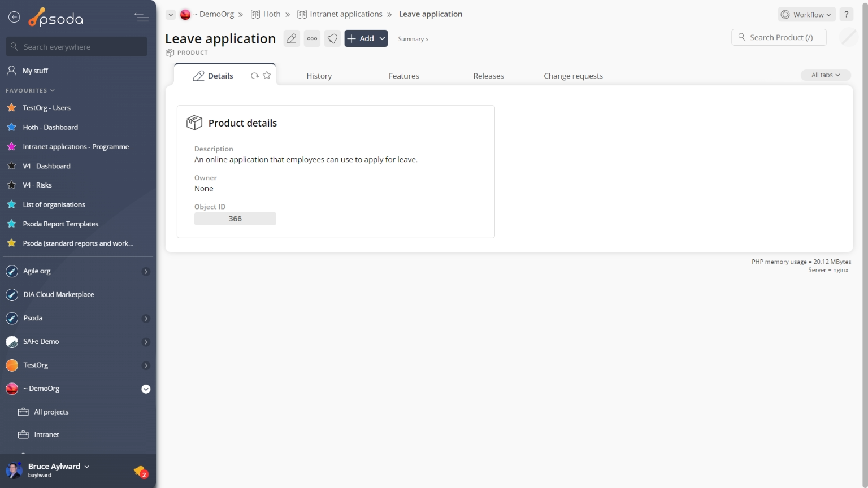This screenshot has height=488, width=868.
Task: Click the Product details box icon
Action: [x=194, y=123]
